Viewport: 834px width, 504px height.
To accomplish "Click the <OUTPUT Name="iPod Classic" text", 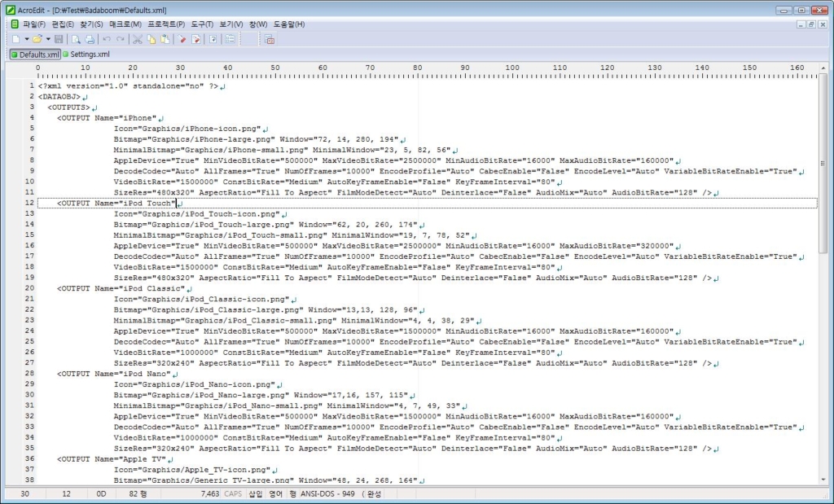I will coord(121,289).
